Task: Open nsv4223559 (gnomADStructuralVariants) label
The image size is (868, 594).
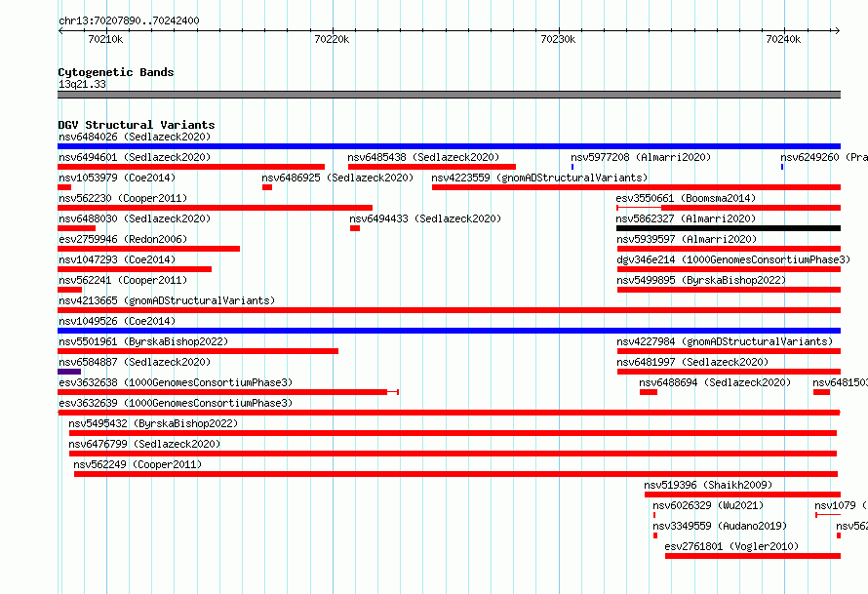Action: pos(539,178)
